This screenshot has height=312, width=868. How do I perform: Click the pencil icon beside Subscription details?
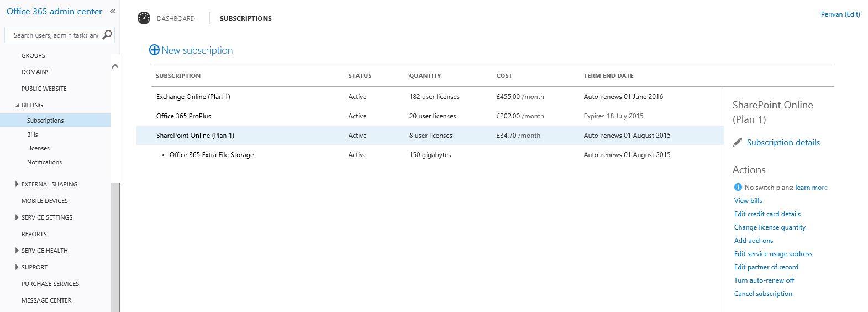pos(738,142)
